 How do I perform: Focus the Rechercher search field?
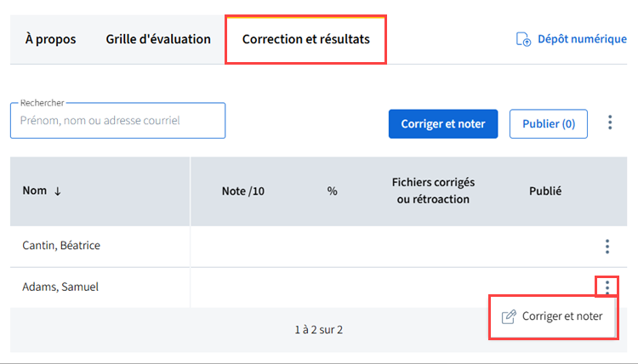click(117, 121)
